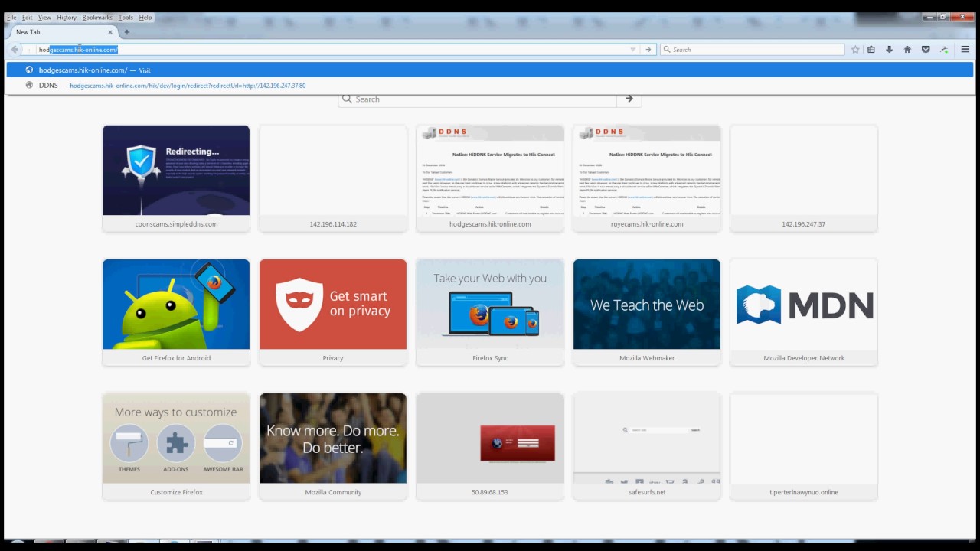Open the URL history dropdown arrow
The width and height of the screenshot is (980, 551).
[632, 49]
